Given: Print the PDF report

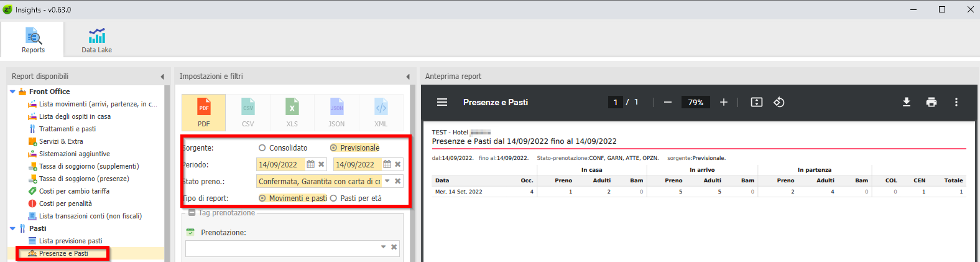Looking at the screenshot, I should click(x=931, y=102).
